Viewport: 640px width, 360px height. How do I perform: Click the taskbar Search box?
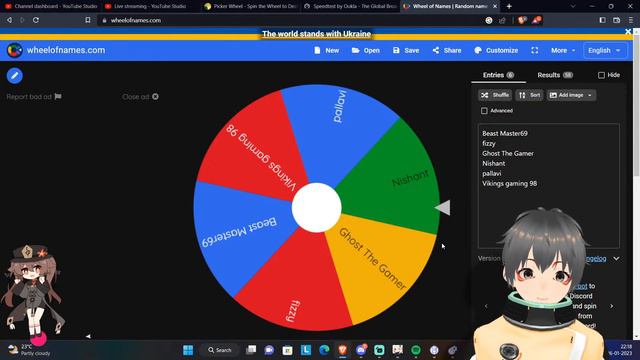point(220,350)
